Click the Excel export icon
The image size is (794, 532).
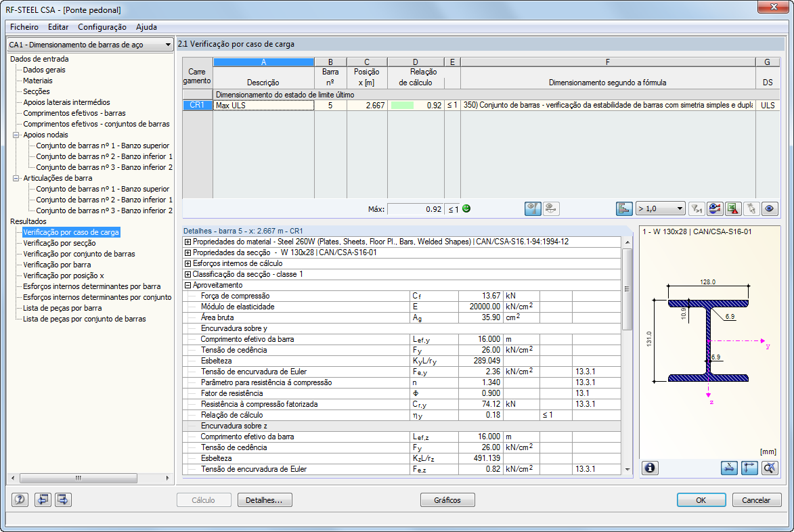(733, 209)
